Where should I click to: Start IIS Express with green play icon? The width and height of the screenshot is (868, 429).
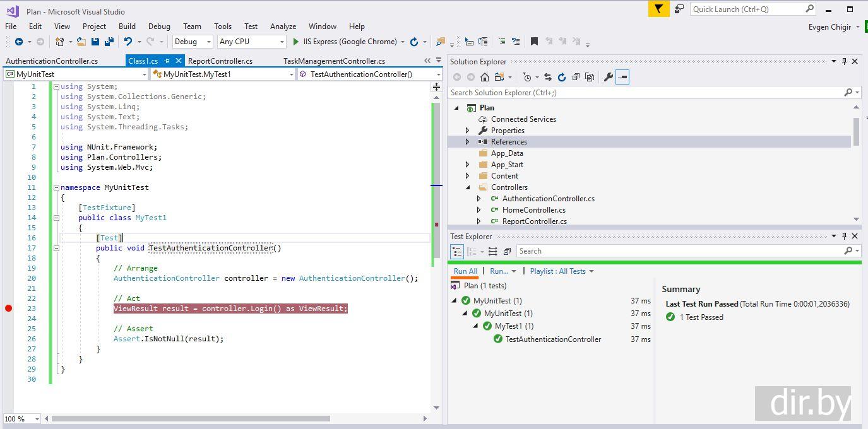[296, 42]
